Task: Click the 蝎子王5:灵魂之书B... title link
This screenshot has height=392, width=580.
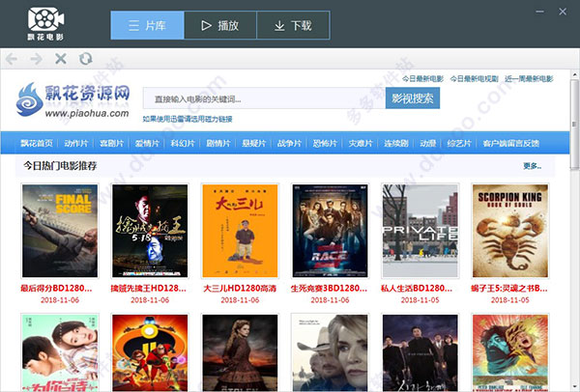Action: [509, 288]
